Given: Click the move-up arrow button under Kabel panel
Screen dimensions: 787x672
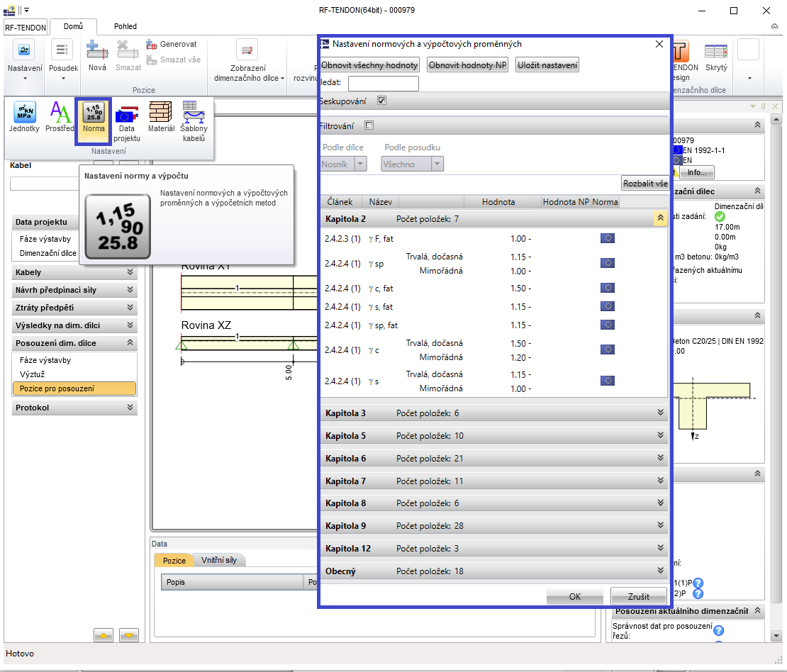Looking at the screenshot, I should (x=104, y=635).
